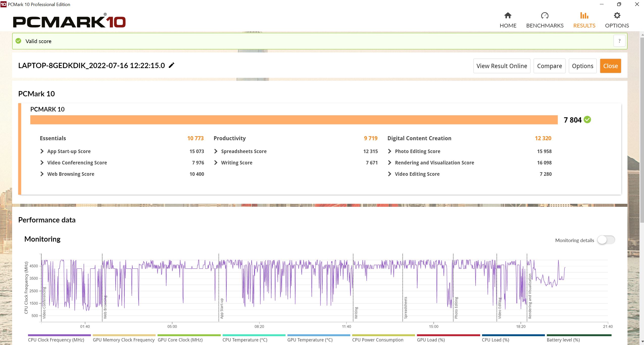The image size is (644, 345).
Task: Expand Video Conferencing Score details
Action: (42, 162)
